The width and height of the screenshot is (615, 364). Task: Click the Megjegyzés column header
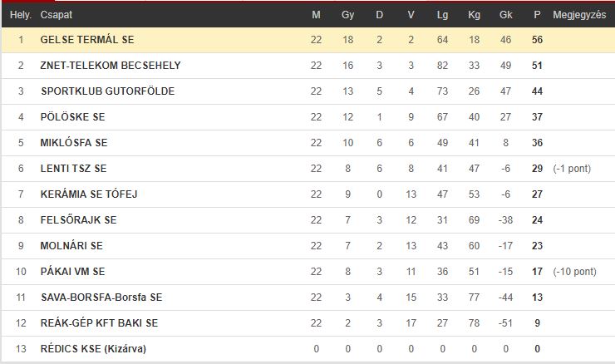point(579,15)
